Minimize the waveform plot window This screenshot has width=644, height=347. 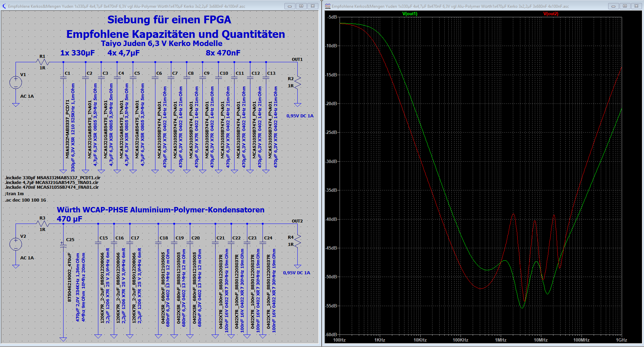click(x=613, y=6)
